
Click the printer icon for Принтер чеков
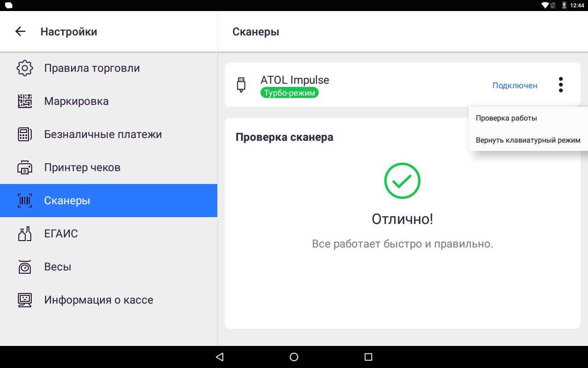click(x=25, y=167)
